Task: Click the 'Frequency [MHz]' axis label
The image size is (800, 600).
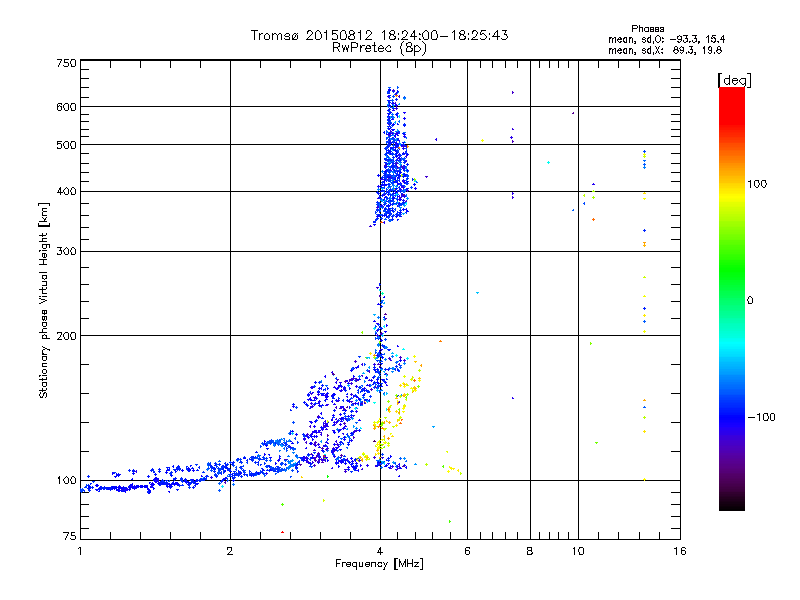Action: coord(379,563)
